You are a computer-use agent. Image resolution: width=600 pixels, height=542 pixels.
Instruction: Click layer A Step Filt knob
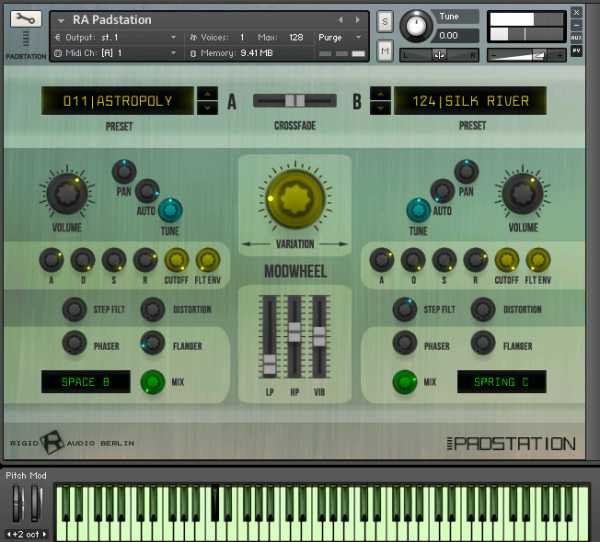coord(74,309)
